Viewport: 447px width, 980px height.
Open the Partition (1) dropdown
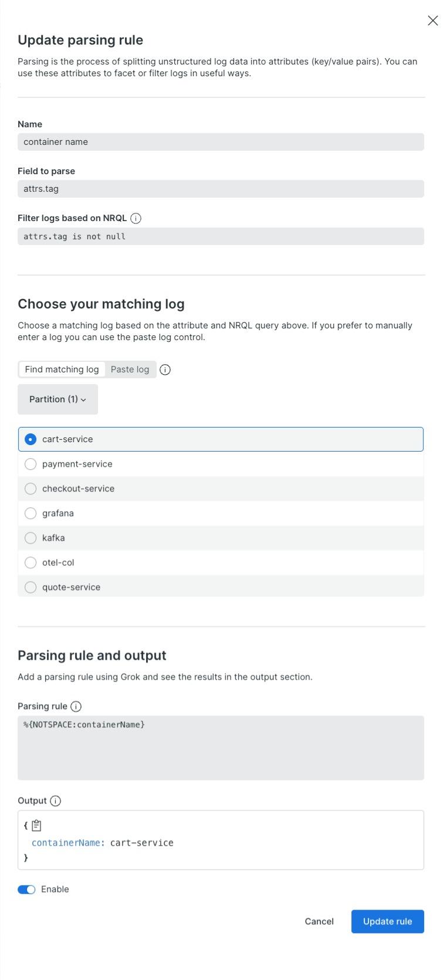point(57,399)
